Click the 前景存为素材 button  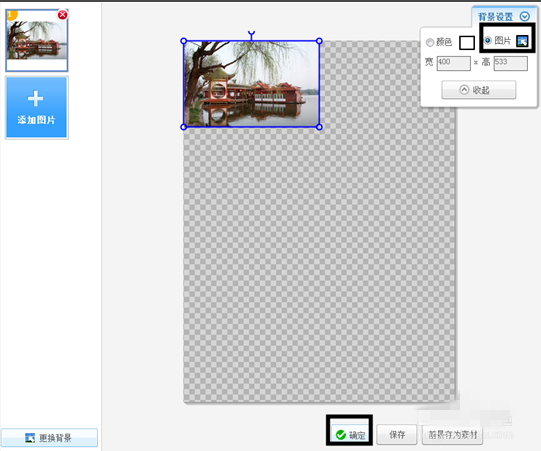(452, 435)
